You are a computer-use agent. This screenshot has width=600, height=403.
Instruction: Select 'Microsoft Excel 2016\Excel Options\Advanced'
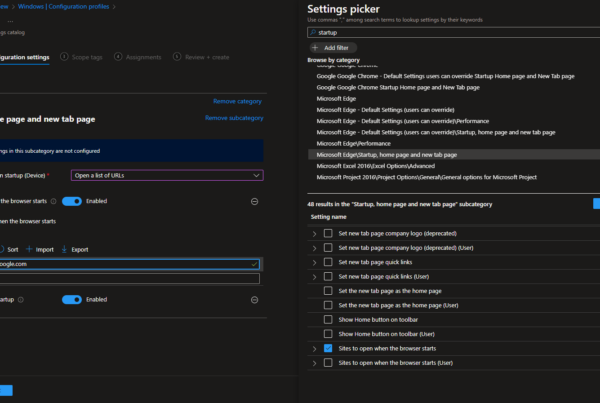coord(375,166)
